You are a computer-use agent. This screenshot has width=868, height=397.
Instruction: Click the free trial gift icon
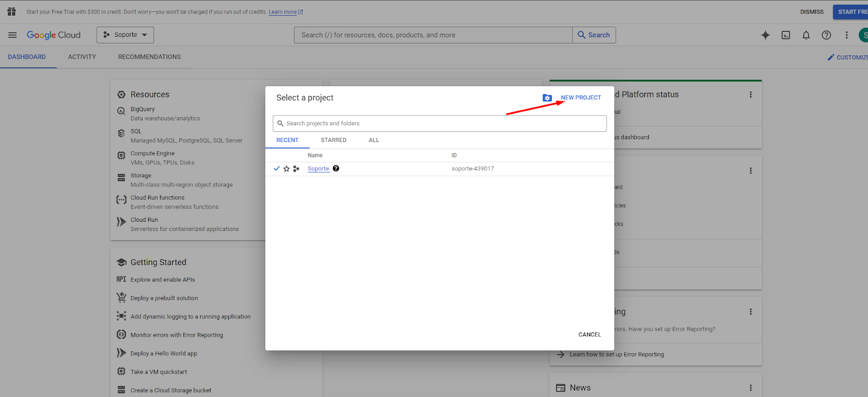tap(11, 11)
